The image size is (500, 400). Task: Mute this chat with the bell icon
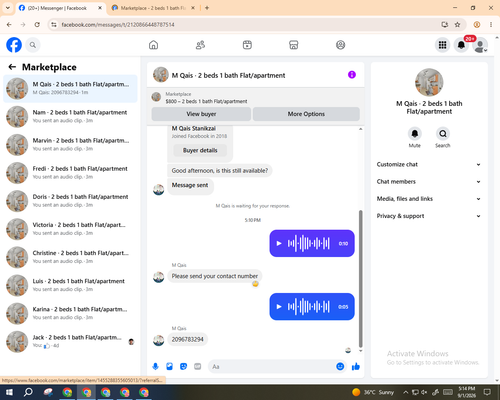pos(415,134)
